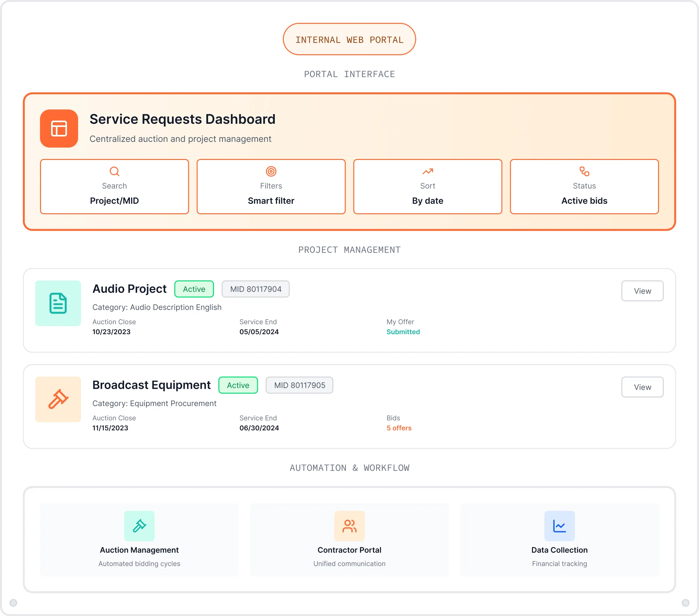Image resolution: width=699 pixels, height=616 pixels.
Task: Click the MID 80117904 badge
Action: click(256, 289)
